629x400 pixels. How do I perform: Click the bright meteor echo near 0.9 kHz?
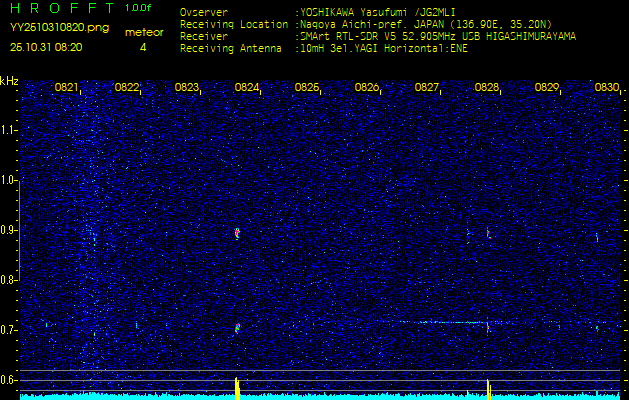(237, 233)
